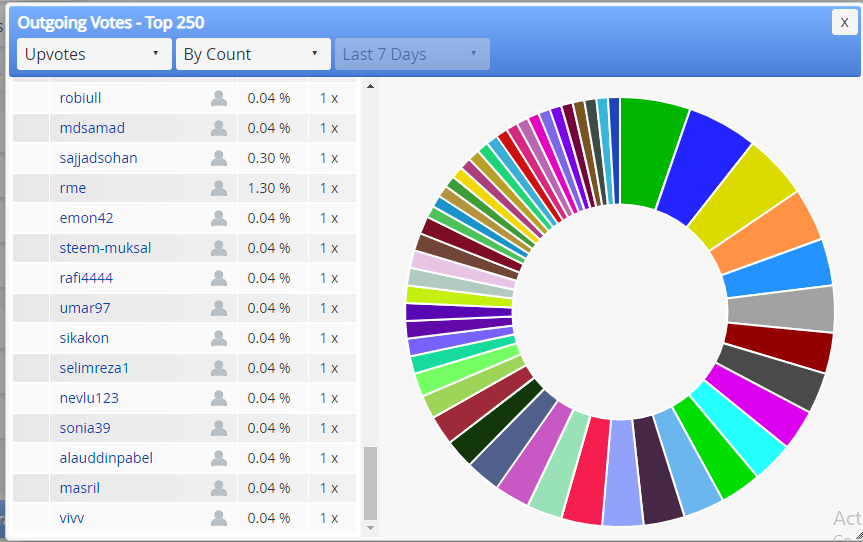Click the profile icon beside sikakon
The image size is (863, 542).
tap(219, 338)
